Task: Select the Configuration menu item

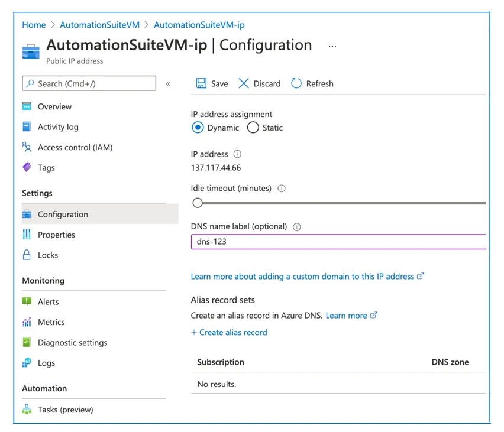Action: coord(99,214)
